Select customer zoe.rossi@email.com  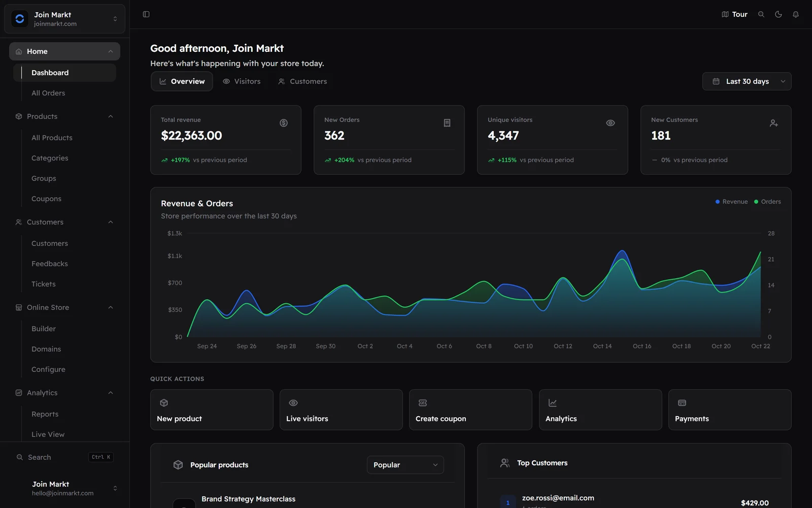pyautogui.click(x=558, y=498)
